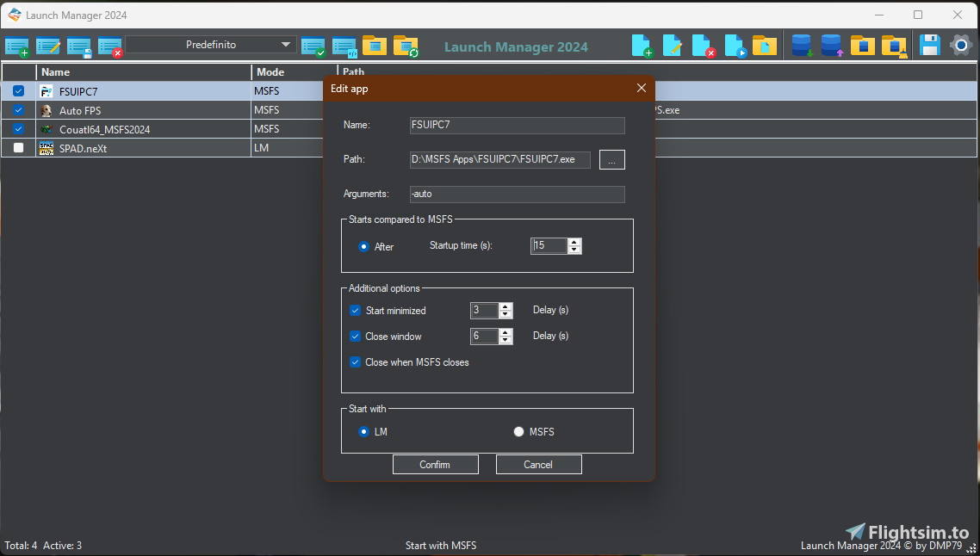Viewport: 980px width, 556px height.
Task: Decrease Close window delay value
Action: click(506, 340)
